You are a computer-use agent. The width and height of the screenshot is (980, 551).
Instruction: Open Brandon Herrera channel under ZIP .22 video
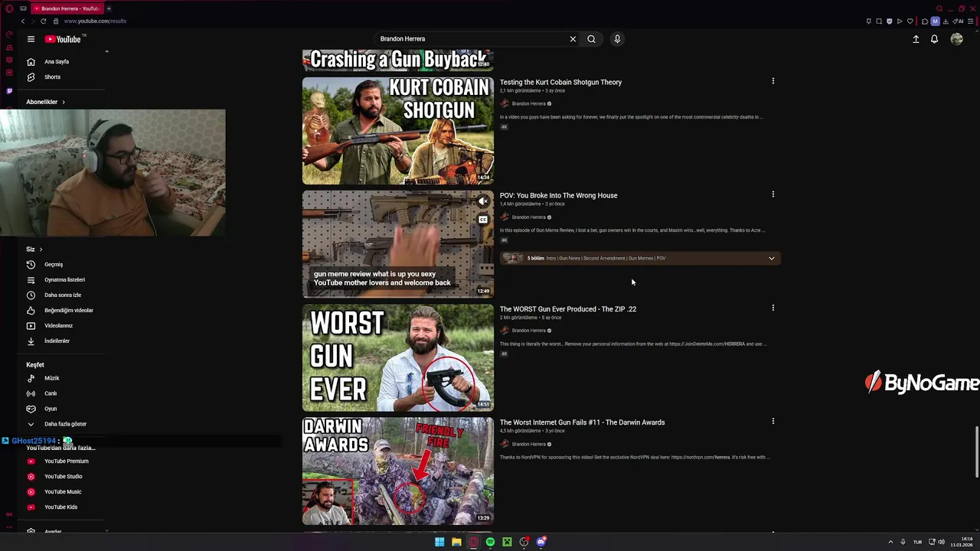[x=528, y=331]
